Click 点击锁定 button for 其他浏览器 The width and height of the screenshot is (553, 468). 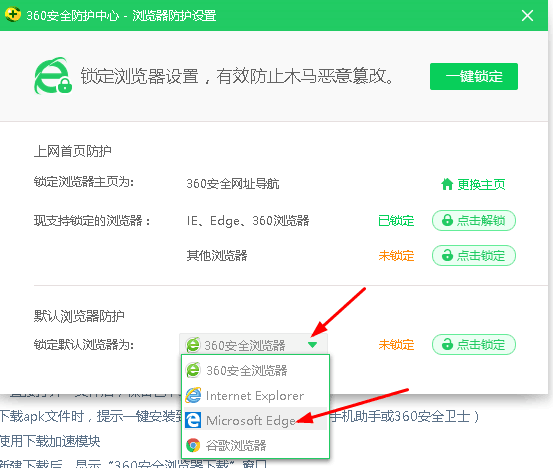click(x=474, y=255)
